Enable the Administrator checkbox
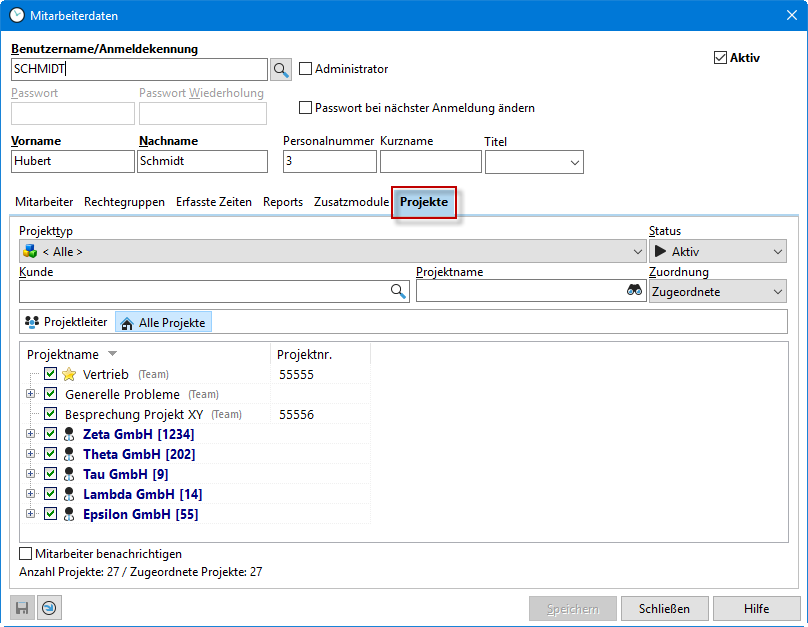 [306, 69]
